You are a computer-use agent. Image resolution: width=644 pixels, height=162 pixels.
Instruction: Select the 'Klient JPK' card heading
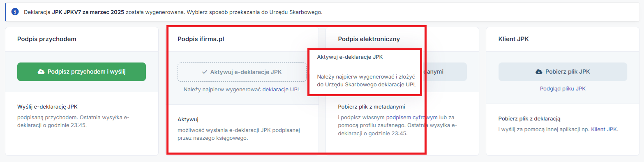[513, 39]
